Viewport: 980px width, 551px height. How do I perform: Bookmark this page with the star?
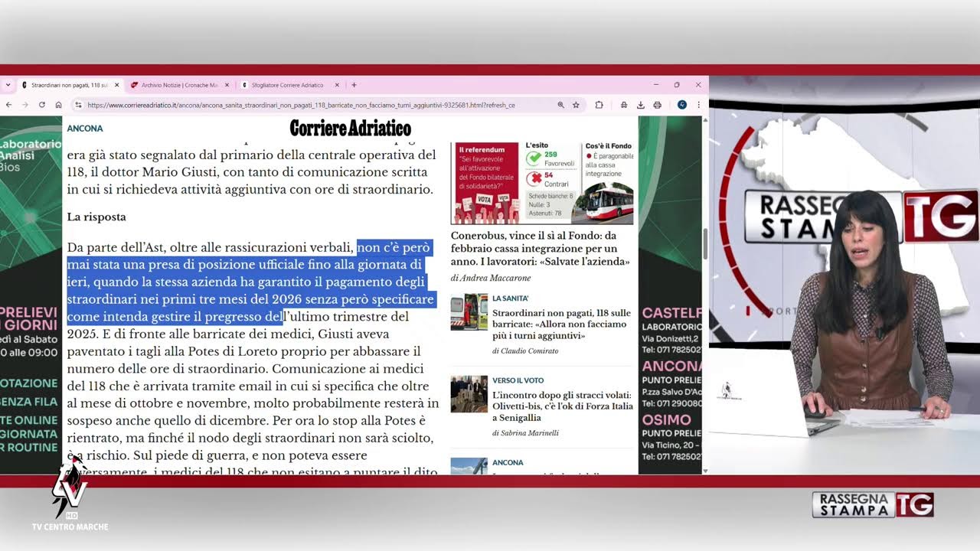576,105
